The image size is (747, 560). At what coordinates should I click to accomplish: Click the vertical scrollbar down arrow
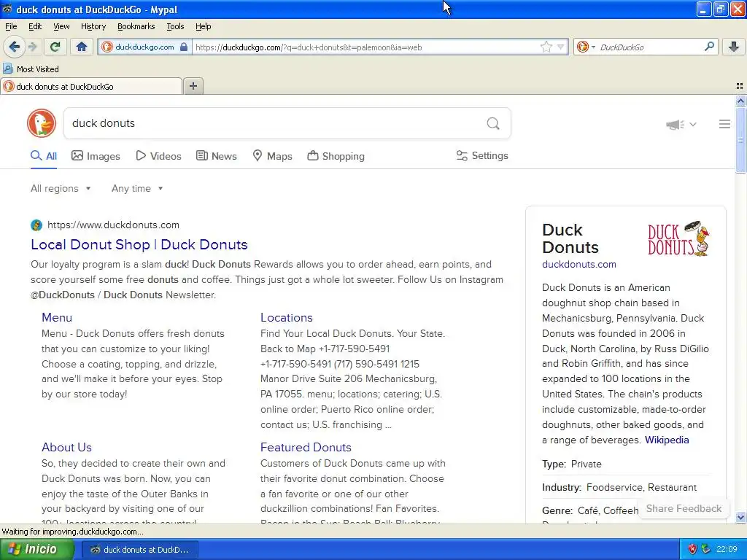tap(740, 518)
